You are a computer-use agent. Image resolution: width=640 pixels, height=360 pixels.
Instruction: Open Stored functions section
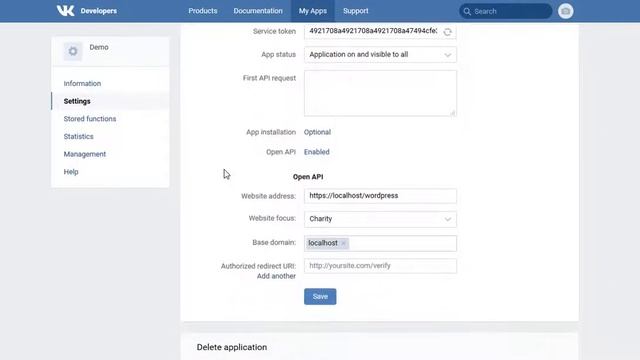pyautogui.click(x=90, y=119)
